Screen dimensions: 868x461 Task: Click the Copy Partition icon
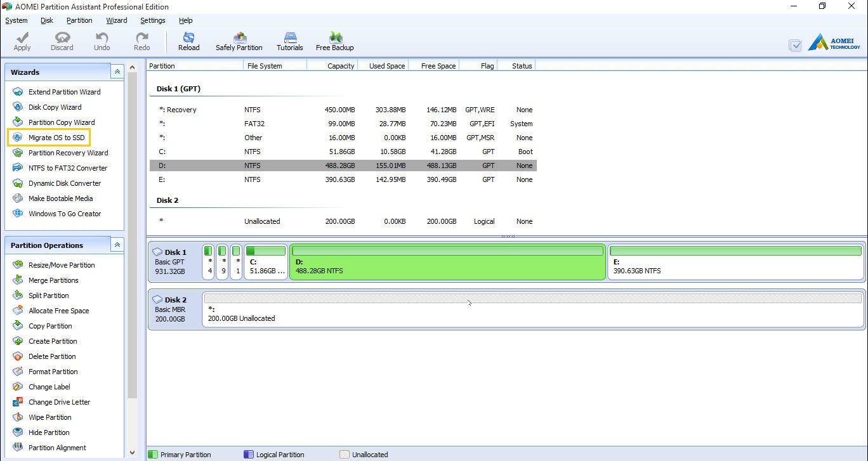pos(18,326)
